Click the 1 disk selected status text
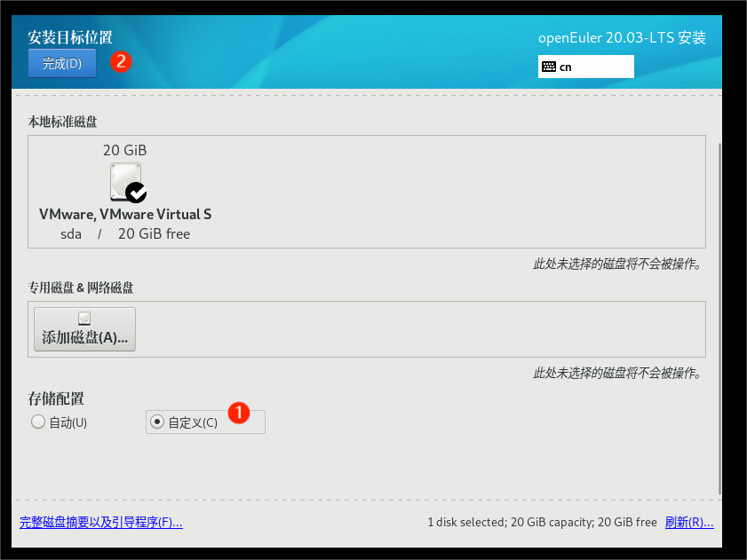The height and width of the screenshot is (560, 747). [x=542, y=523]
